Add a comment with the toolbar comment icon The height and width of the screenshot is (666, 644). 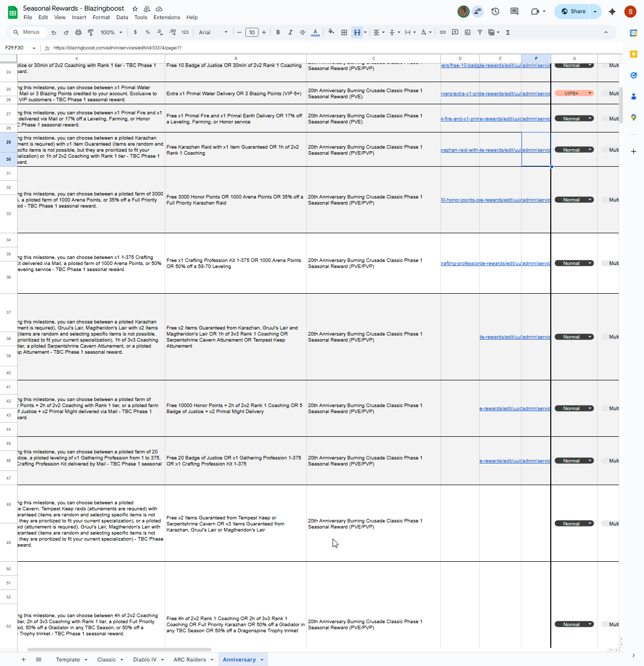click(455, 32)
